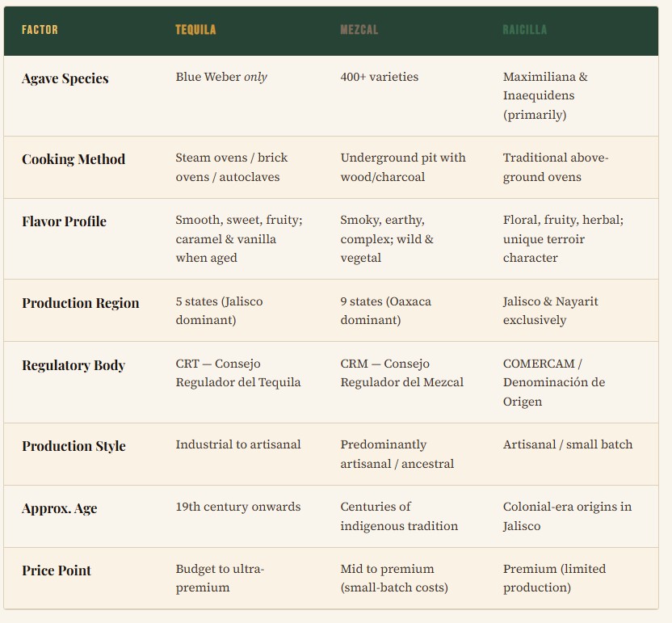This screenshot has height=623, width=672.
Task: Click the CRM — Consejo Regulador del Mezcal cell
Action: tap(402, 373)
